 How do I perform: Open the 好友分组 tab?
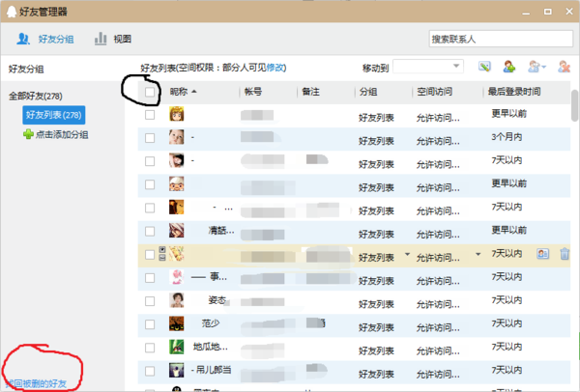(x=44, y=39)
